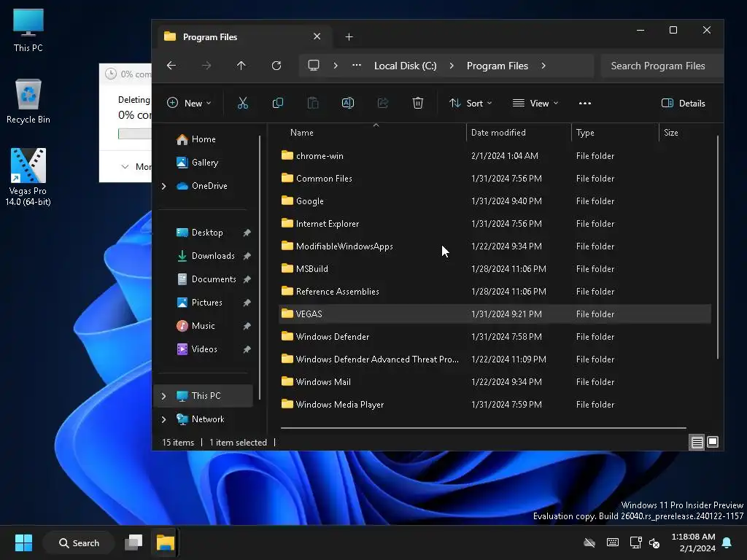Select the chrome-win folder

[x=495, y=156]
